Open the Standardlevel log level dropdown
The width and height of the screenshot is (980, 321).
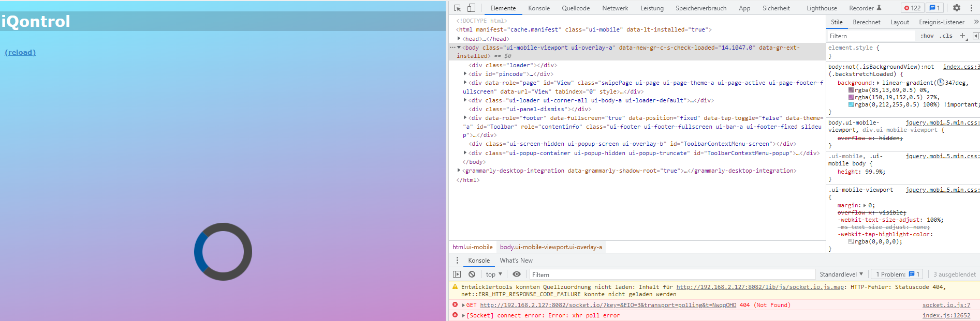[841, 274]
